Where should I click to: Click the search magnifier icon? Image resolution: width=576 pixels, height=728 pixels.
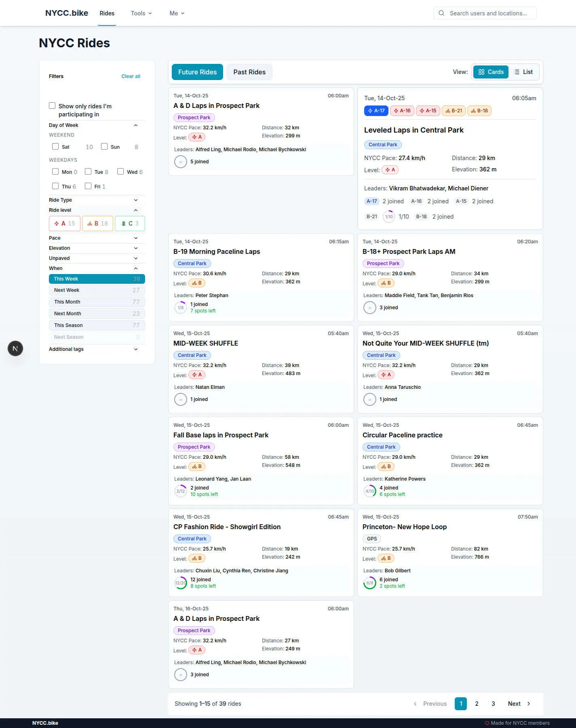point(441,13)
